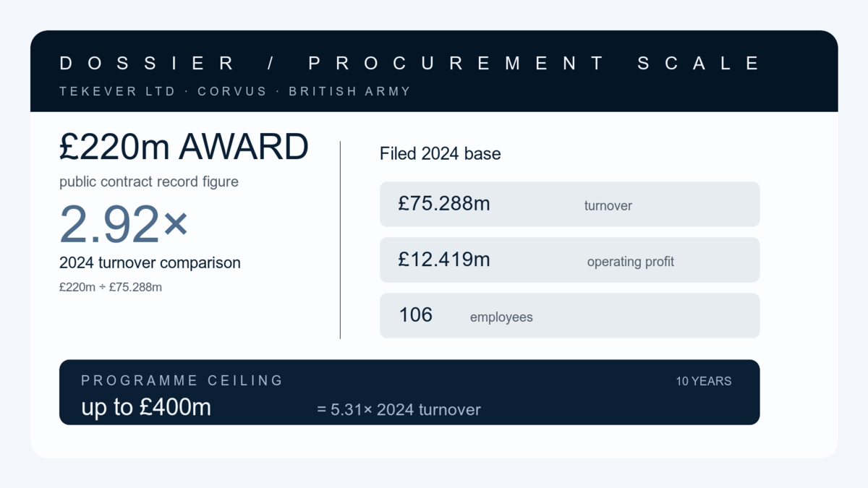Select the public contract record figure caption

coord(149,182)
